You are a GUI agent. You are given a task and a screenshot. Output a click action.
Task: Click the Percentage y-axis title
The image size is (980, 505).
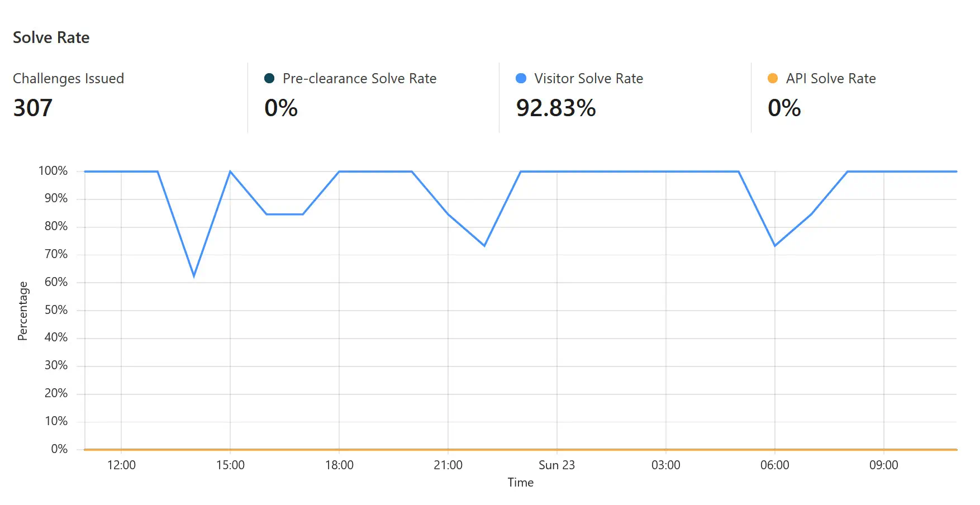22,311
